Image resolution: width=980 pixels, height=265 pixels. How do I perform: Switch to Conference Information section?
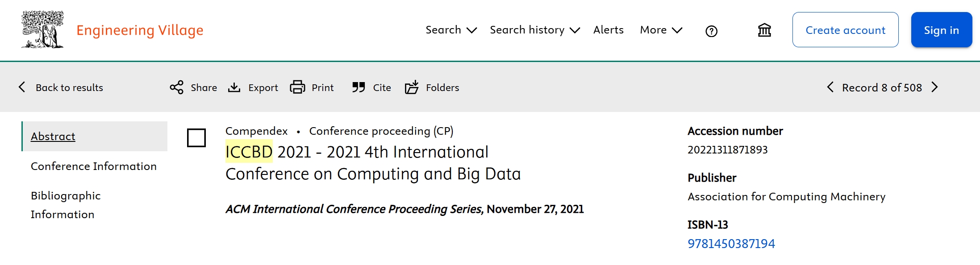click(x=94, y=166)
